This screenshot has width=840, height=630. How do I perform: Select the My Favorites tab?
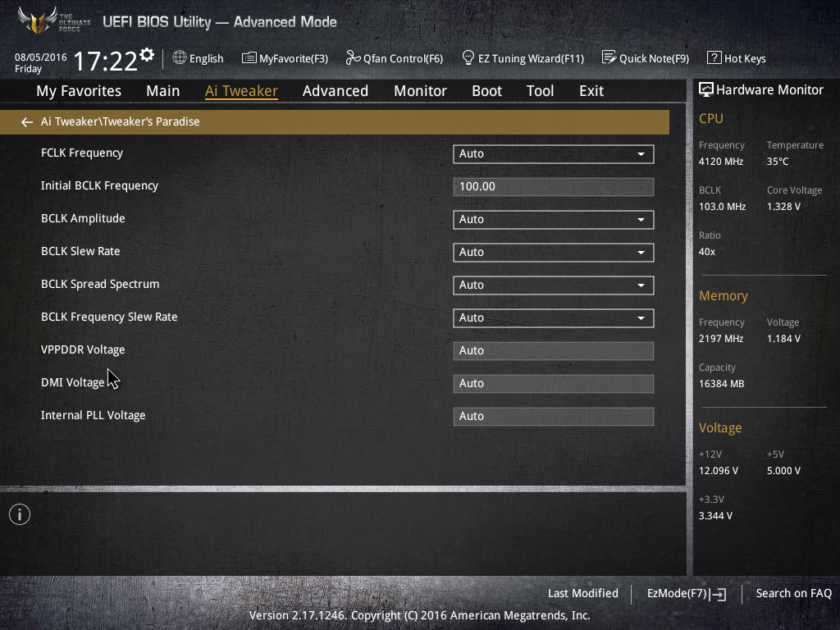coord(79,91)
